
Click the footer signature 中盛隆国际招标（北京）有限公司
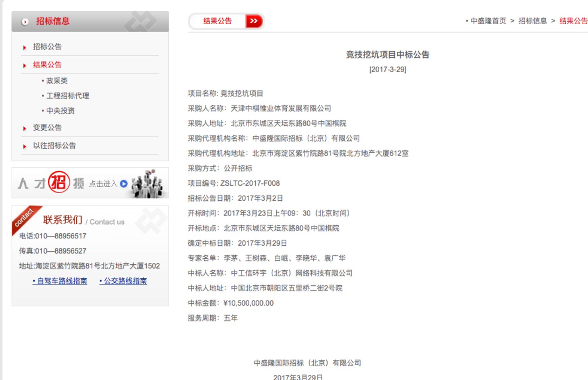click(307, 363)
